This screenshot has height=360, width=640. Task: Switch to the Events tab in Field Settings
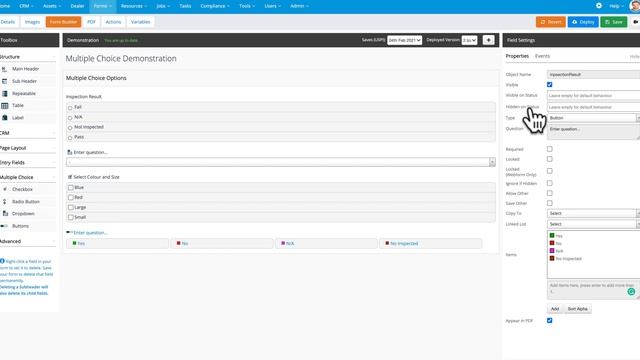(x=542, y=56)
